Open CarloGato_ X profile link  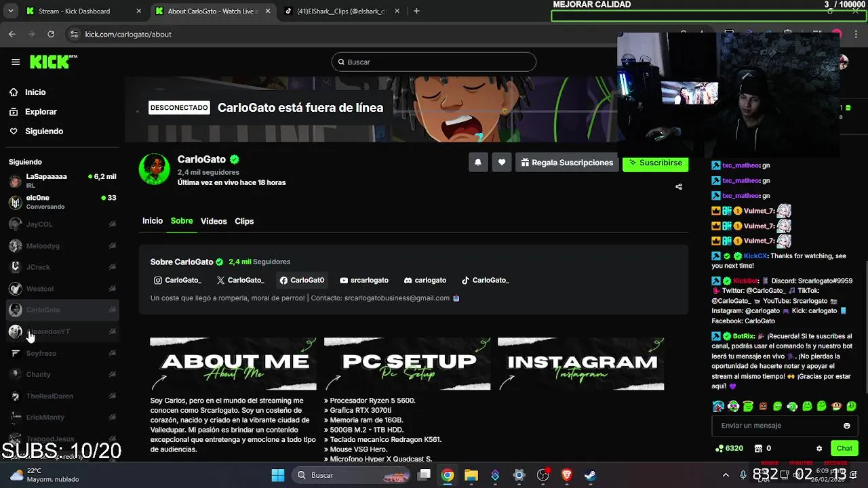(x=241, y=280)
